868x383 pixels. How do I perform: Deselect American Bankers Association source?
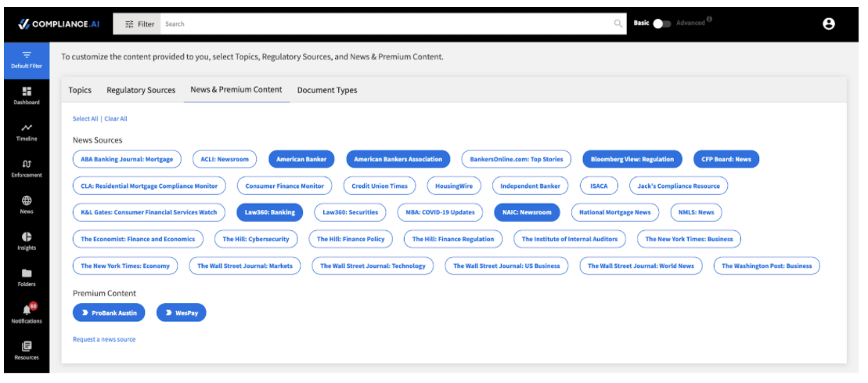398,159
